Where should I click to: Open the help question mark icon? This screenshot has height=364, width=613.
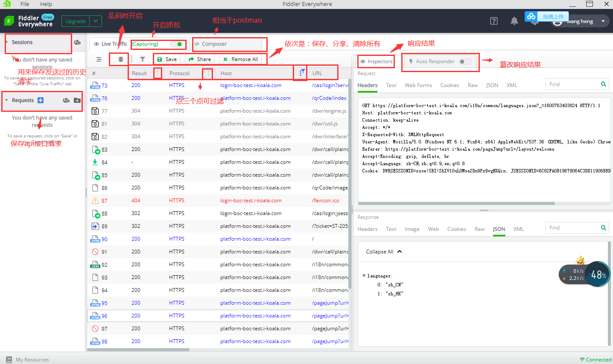pos(494,21)
